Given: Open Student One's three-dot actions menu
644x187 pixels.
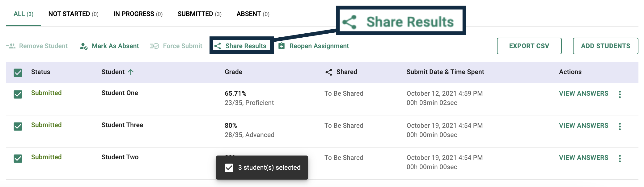Looking at the screenshot, I should click(x=620, y=94).
